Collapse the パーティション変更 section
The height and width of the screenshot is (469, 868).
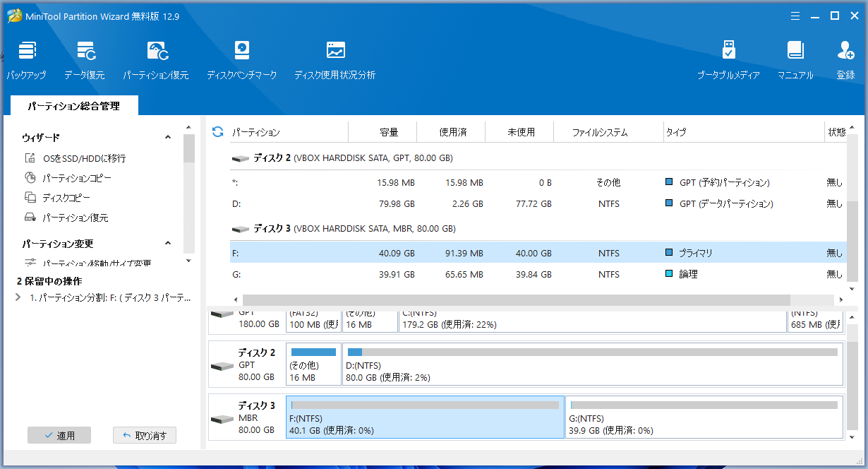pos(168,244)
